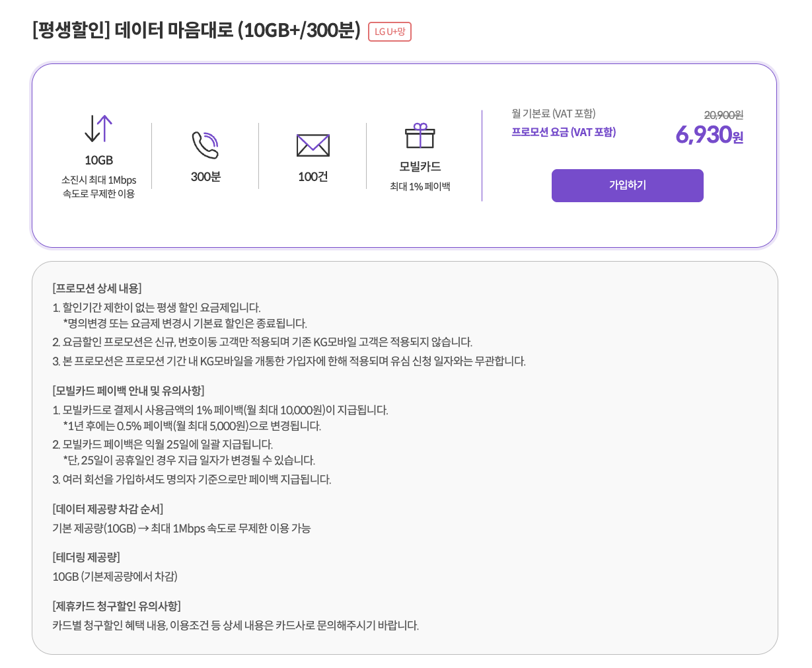Click the [제휴카드 청구할인 유의사항] heading

click(x=116, y=606)
